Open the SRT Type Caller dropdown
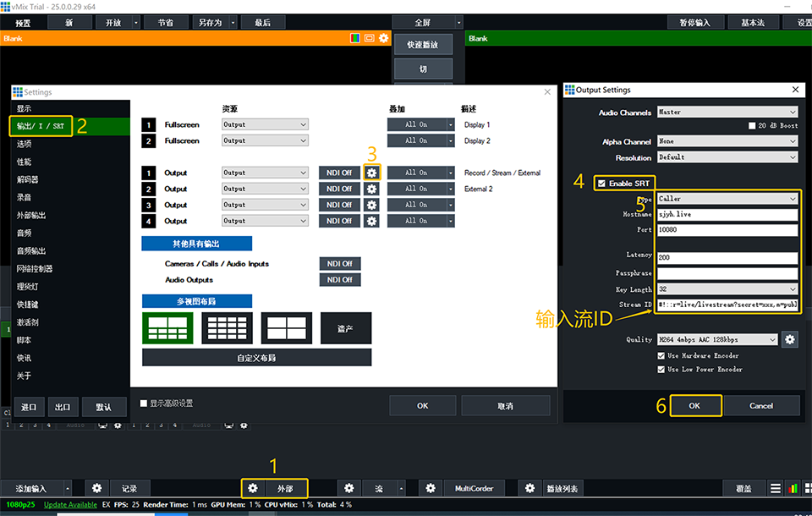The height and width of the screenshot is (516, 812). point(727,199)
